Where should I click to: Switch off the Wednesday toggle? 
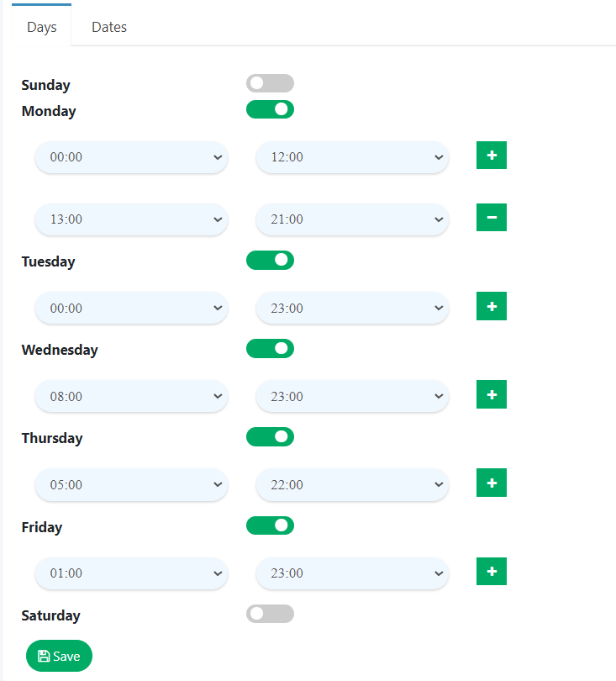click(x=270, y=348)
